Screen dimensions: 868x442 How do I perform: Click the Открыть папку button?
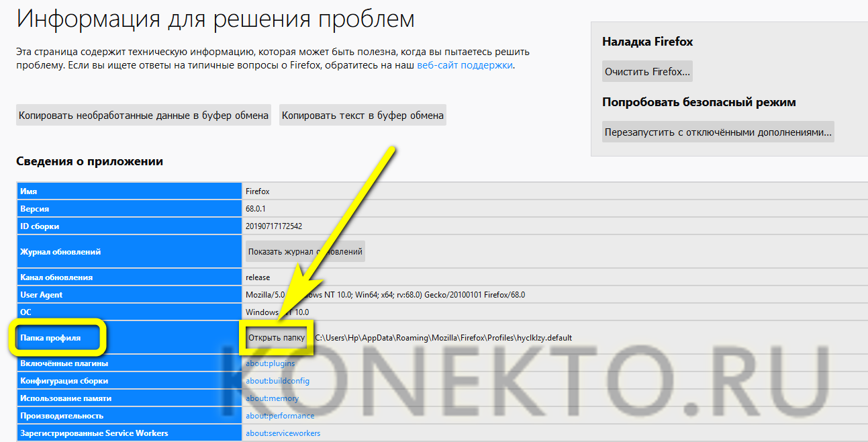click(276, 338)
